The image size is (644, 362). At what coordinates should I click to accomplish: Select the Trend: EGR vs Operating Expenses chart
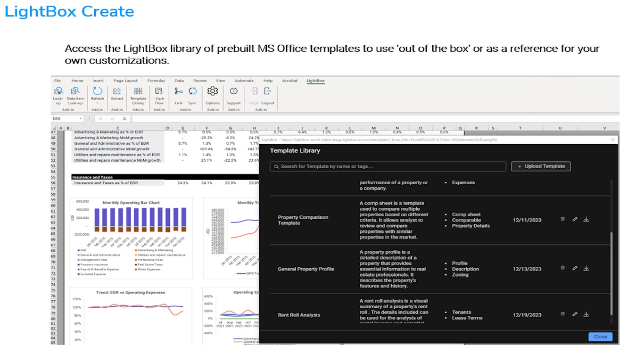[131, 316]
